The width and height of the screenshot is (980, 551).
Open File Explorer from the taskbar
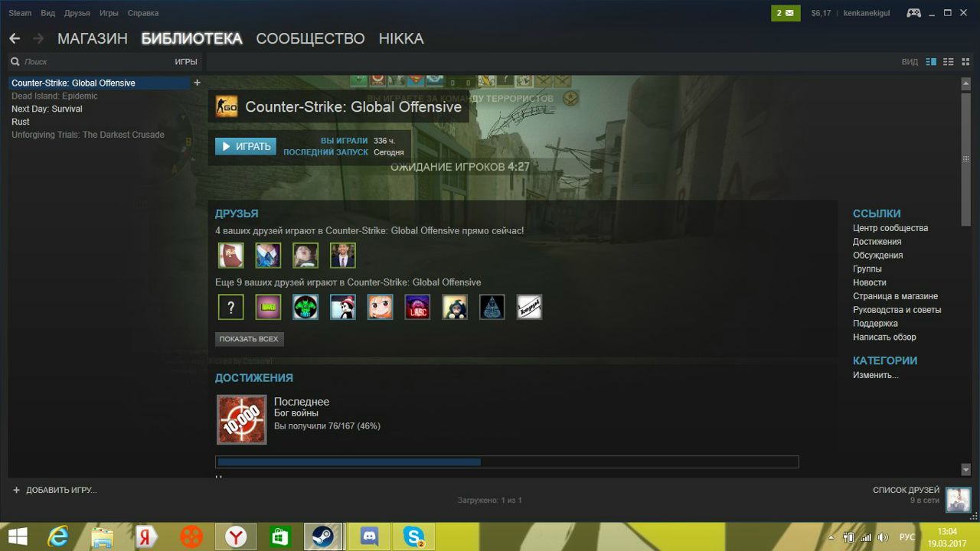click(102, 536)
